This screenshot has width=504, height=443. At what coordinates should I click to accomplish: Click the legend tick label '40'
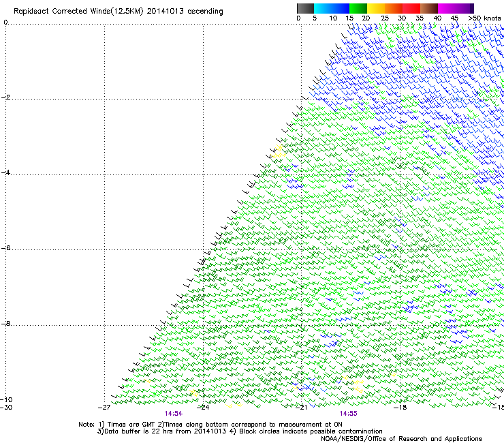click(x=437, y=18)
